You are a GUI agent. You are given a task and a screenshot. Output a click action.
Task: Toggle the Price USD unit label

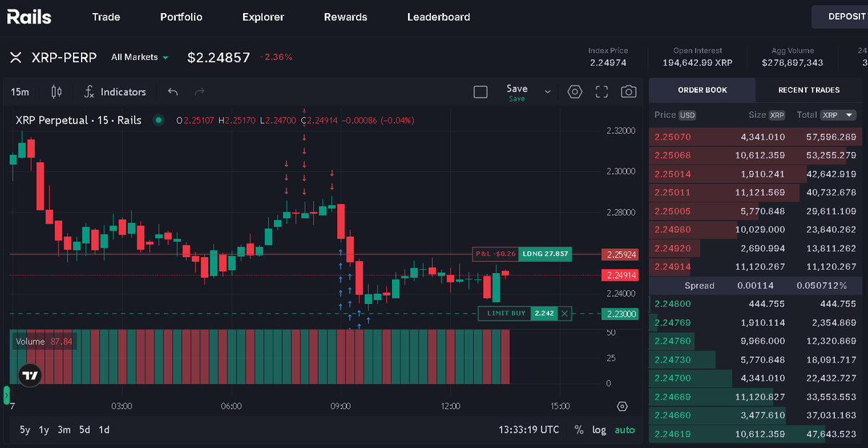click(x=688, y=115)
